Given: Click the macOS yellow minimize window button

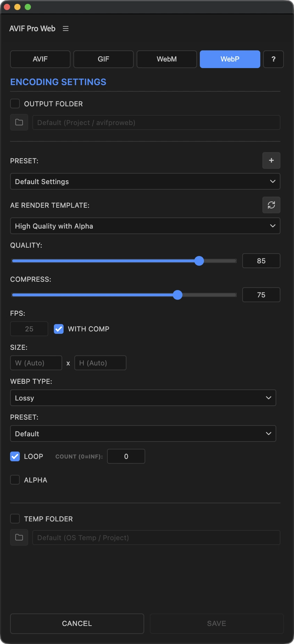Looking at the screenshot, I should [17, 7].
